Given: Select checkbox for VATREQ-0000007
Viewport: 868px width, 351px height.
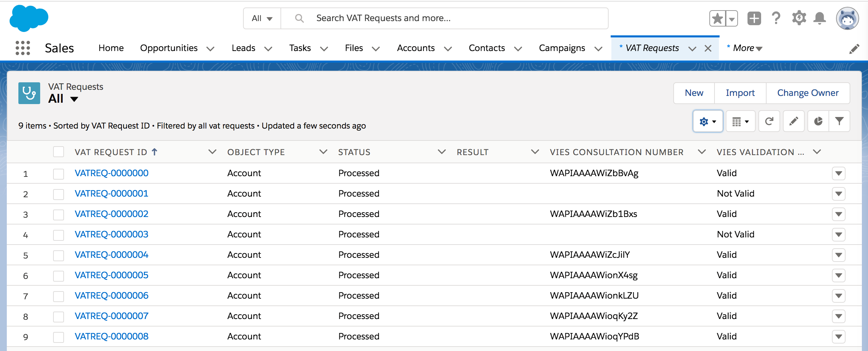Looking at the screenshot, I should (59, 317).
